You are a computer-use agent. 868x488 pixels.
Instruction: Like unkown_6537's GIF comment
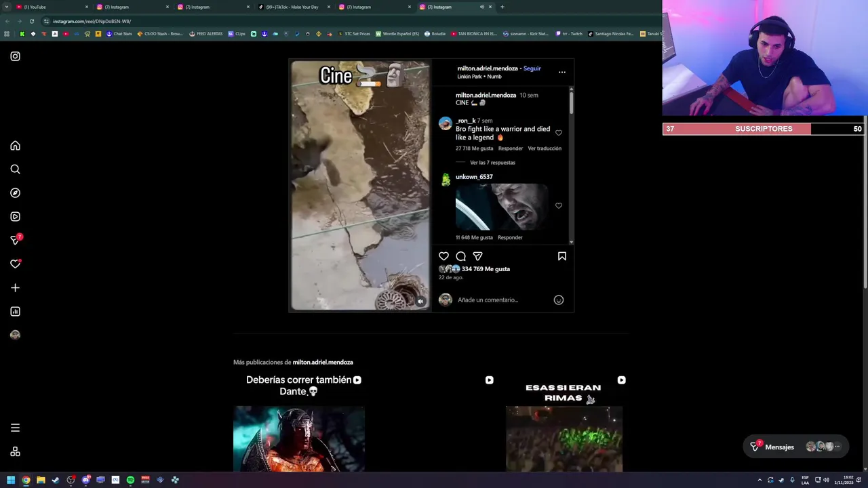pos(559,205)
